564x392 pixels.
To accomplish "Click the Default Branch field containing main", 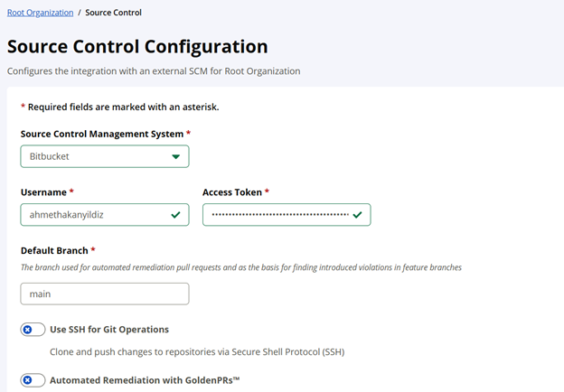I will click(x=104, y=294).
